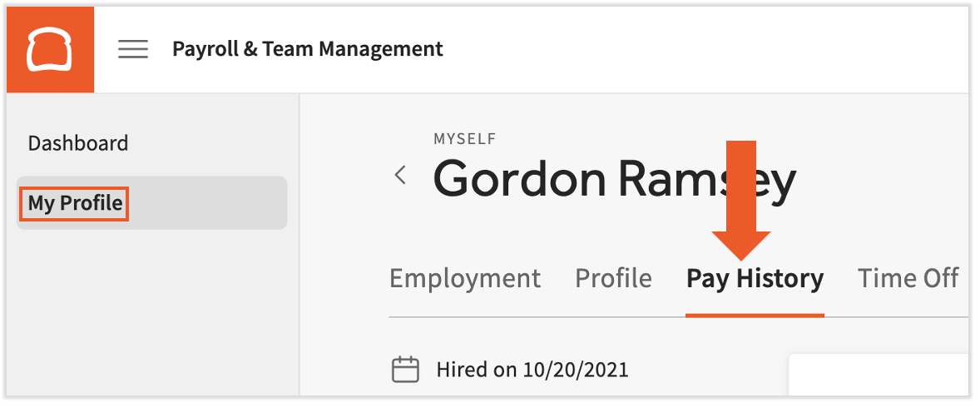Select My Profile in the sidebar
Screen dimensions: 980x408
click(x=76, y=203)
